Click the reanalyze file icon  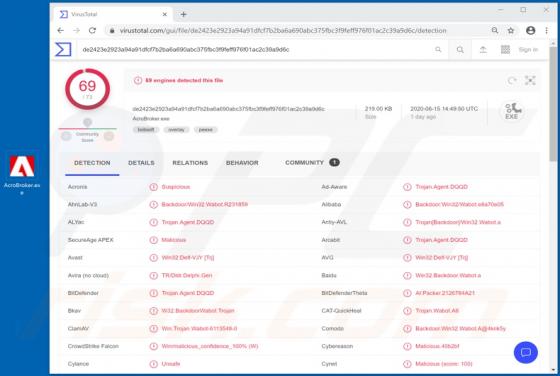(x=512, y=81)
